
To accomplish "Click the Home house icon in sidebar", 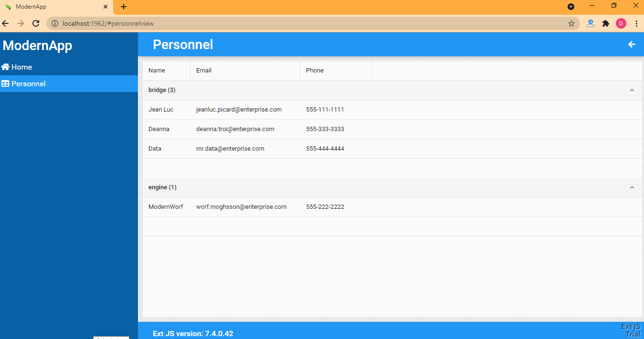I will [x=6, y=67].
